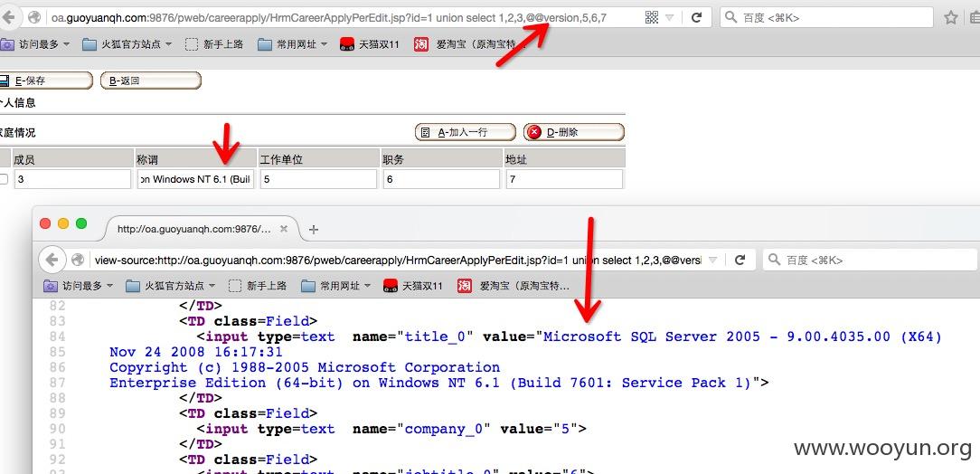Bookmark page with star icon in rear window
The height and width of the screenshot is (474, 980).
coord(951,17)
